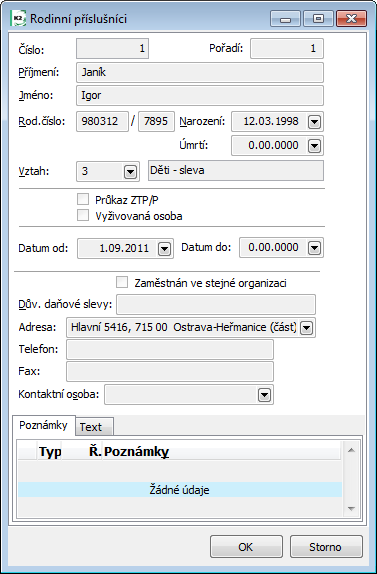This screenshot has height=574, width=377.
Task: Click the Ř. column header
Action: (82, 452)
